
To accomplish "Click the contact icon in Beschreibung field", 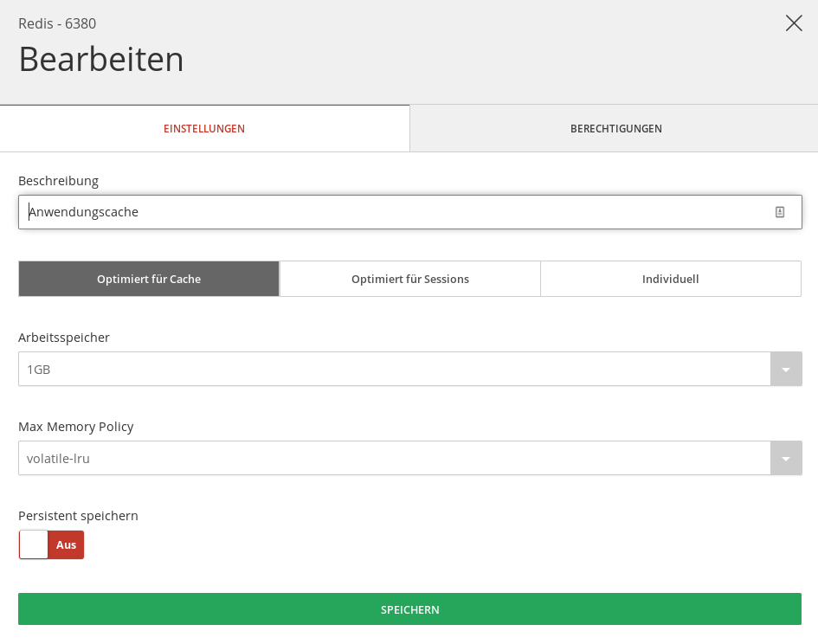I will [x=779, y=212].
